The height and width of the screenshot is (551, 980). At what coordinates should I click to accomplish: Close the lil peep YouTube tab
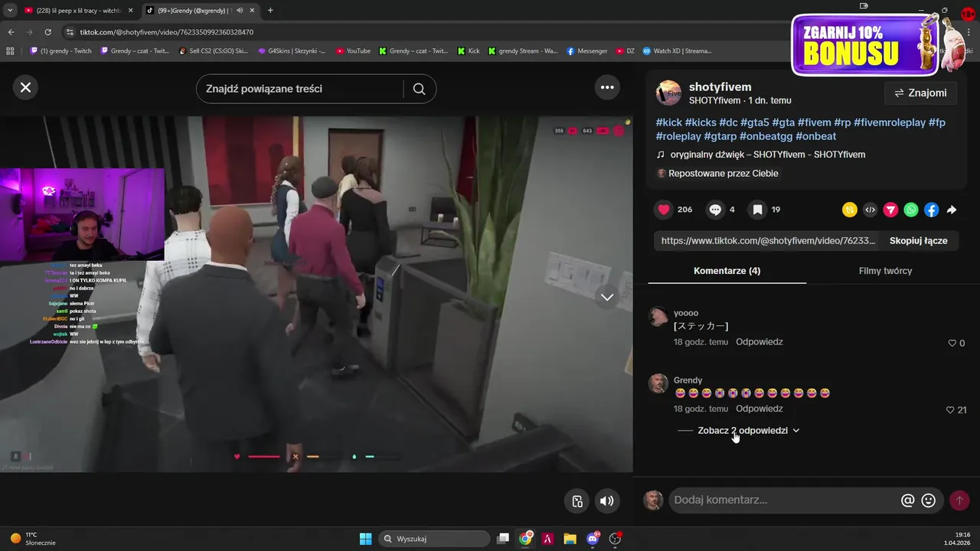[130, 11]
